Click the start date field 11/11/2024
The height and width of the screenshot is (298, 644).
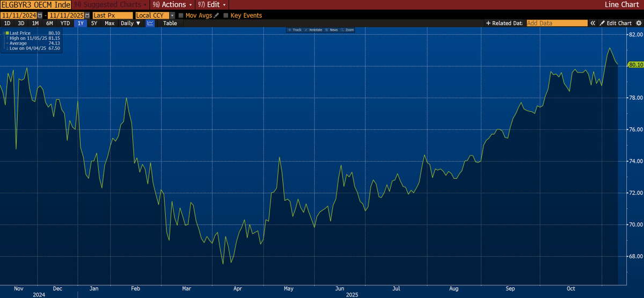coord(19,16)
